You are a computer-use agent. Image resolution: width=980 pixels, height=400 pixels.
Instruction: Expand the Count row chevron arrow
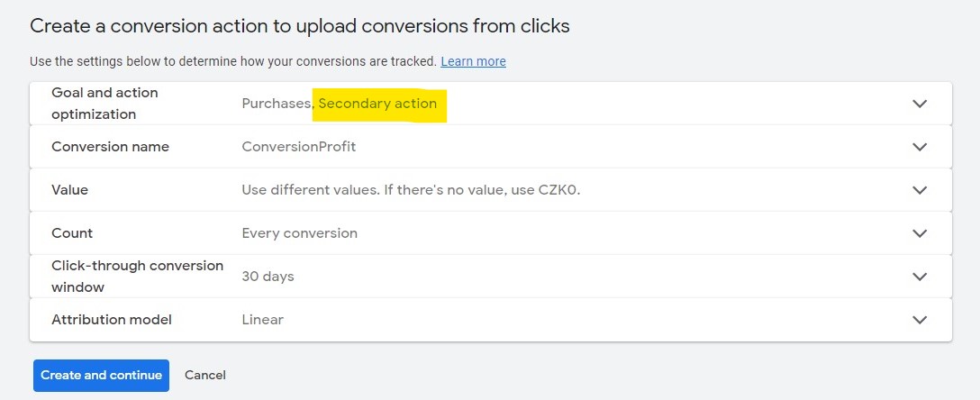click(920, 233)
